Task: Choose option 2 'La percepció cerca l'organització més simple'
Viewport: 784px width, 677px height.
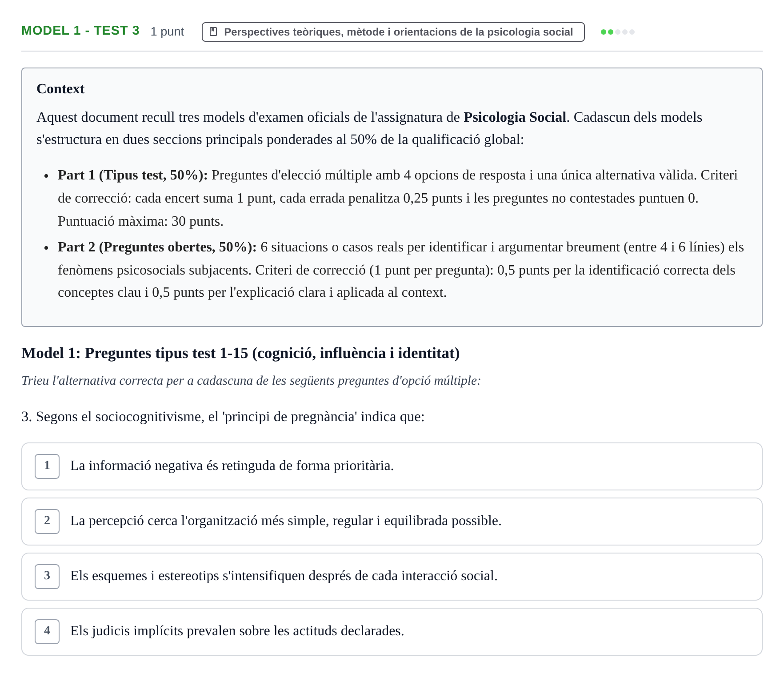Action: pos(392,522)
